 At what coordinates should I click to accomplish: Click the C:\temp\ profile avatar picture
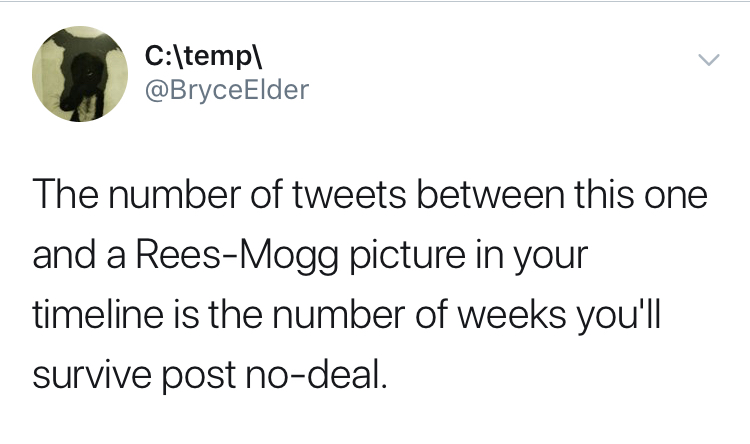pyautogui.click(x=80, y=74)
